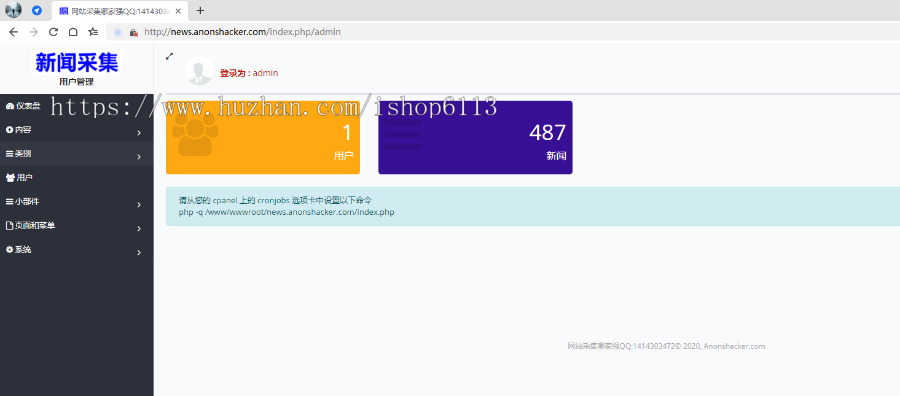Click the 仪表盘 dashboard gauge icon
The width and height of the screenshot is (900, 396).
point(9,106)
